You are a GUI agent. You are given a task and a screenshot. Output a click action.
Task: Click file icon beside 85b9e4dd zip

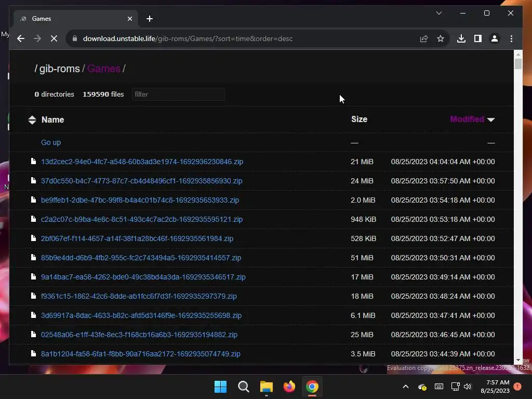coord(33,257)
